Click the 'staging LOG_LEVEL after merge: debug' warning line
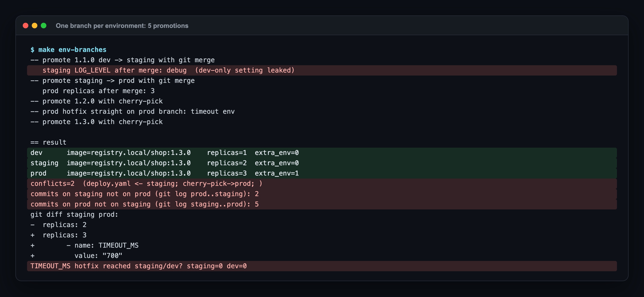This screenshot has height=297, width=644. pos(322,70)
